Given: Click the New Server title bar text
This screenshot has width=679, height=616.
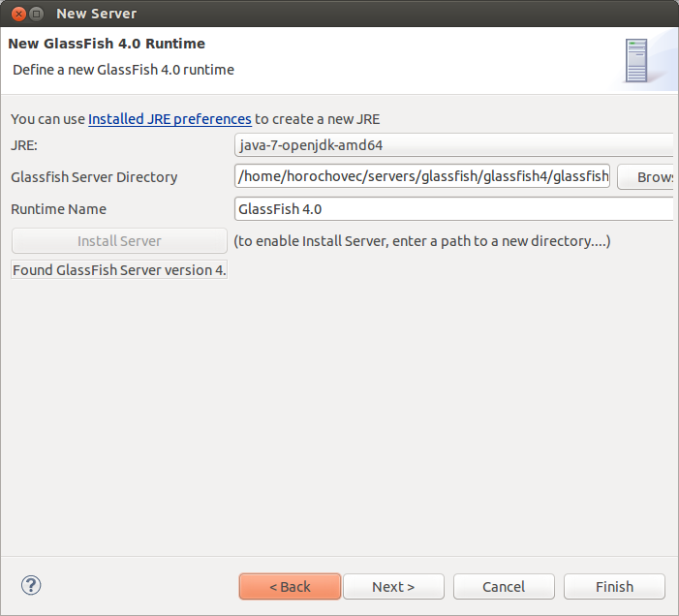Looking at the screenshot, I should 97,14.
